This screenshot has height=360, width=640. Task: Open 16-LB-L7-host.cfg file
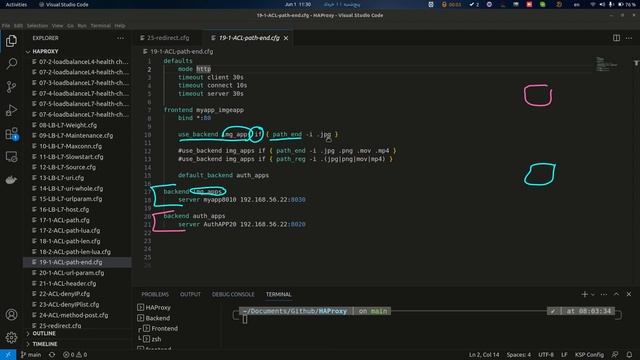pos(64,209)
